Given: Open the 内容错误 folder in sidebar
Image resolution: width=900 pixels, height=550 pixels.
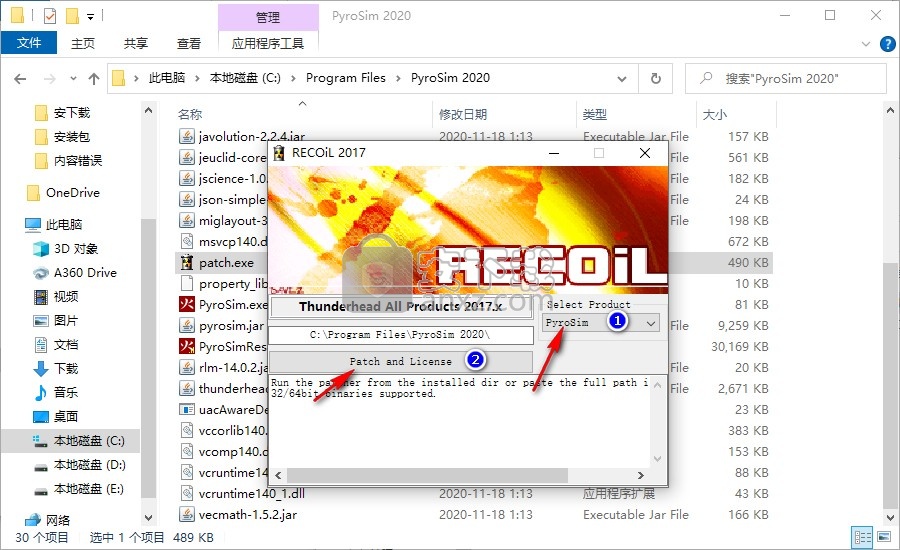Looking at the screenshot, I should 69,161.
